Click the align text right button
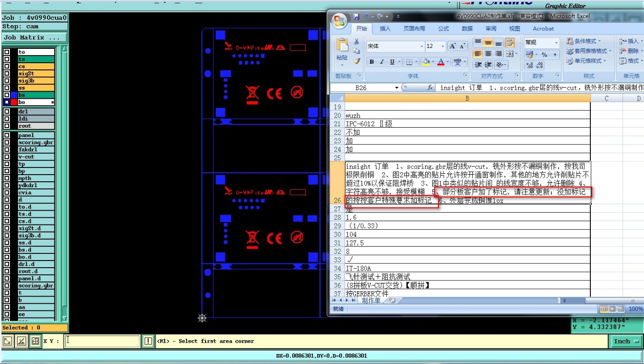Image resolution: width=644 pixels, height=364 pixels. point(498,54)
